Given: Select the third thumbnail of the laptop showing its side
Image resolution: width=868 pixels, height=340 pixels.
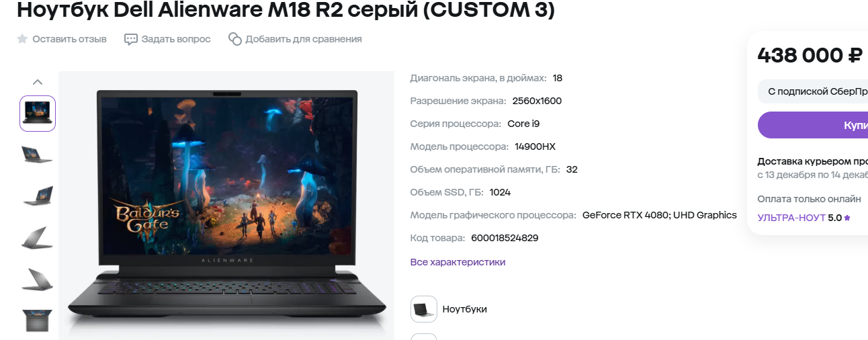Looking at the screenshot, I should point(38,196).
